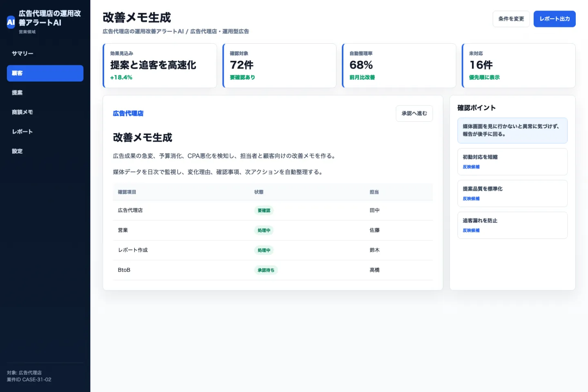Click the 条件を変更 button
This screenshot has height=392, width=588.
[x=511, y=19]
